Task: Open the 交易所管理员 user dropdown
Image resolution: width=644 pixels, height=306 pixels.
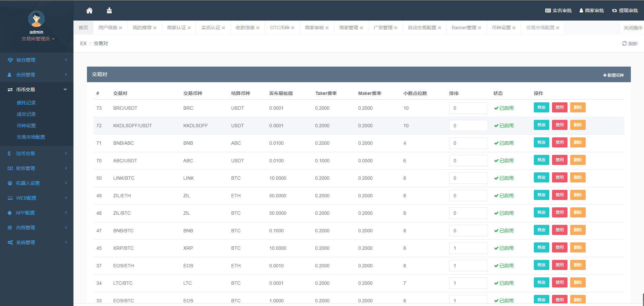Action: click(x=38, y=39)
